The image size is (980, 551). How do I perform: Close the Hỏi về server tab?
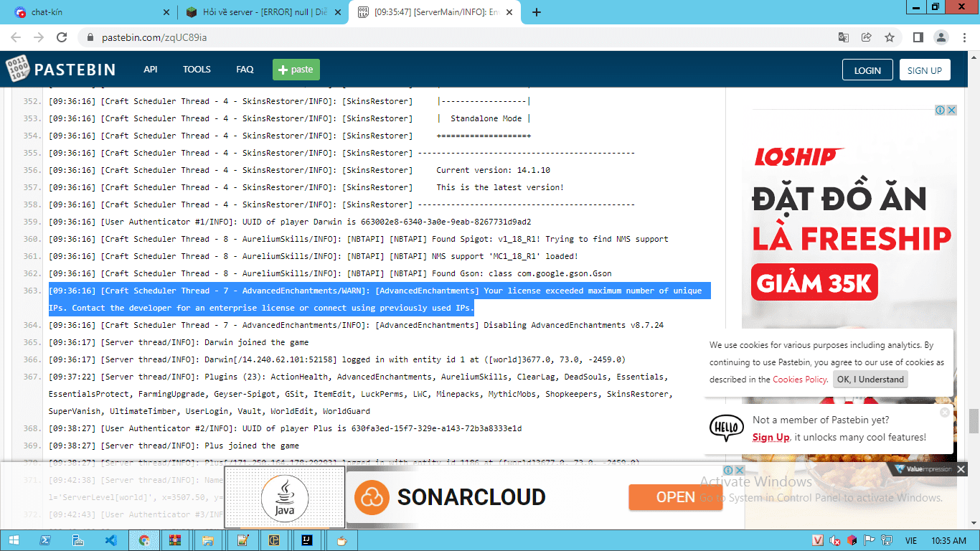pos(339,12)
